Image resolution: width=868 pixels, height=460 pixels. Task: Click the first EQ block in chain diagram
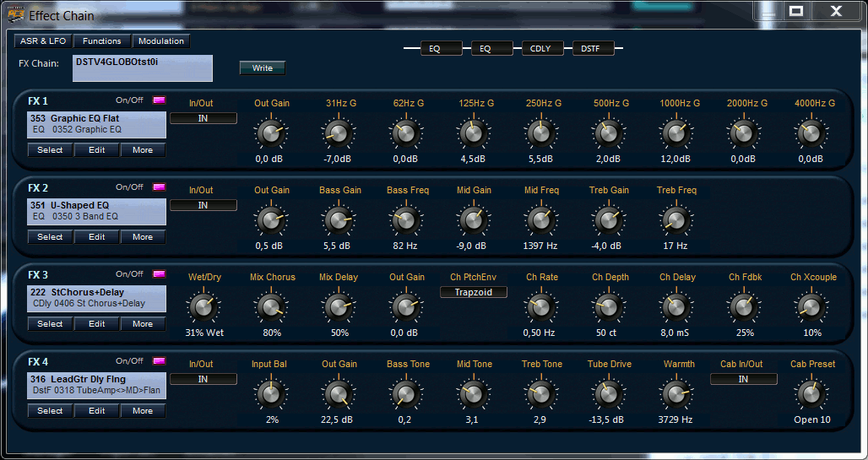coord(434,48)
